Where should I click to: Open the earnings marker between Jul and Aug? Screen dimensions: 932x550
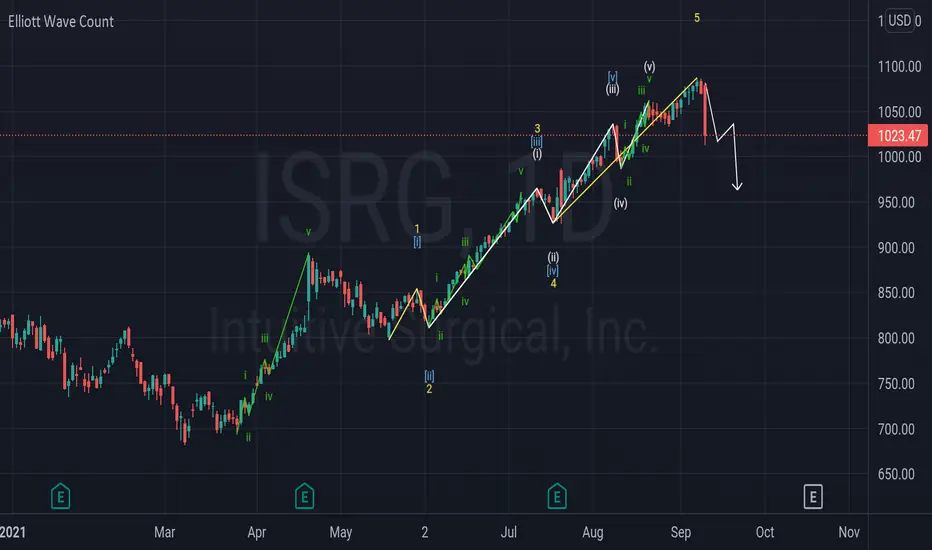pos(557,496)
